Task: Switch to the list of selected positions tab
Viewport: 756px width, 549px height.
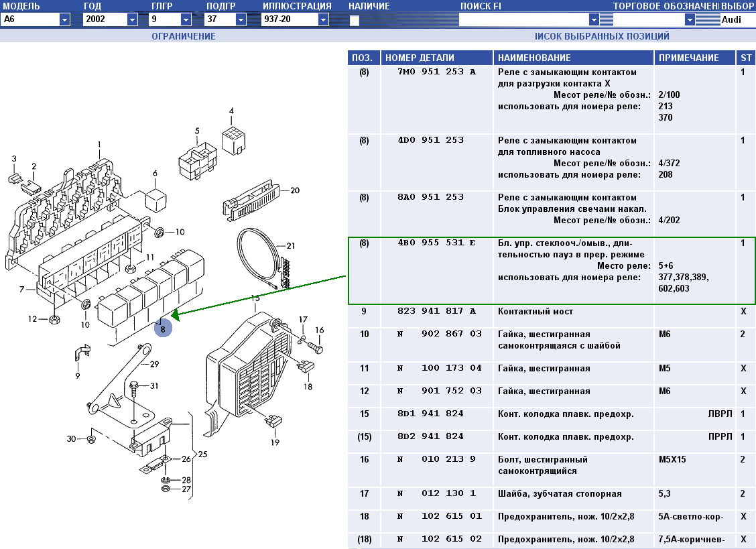Action: point(602,36)
